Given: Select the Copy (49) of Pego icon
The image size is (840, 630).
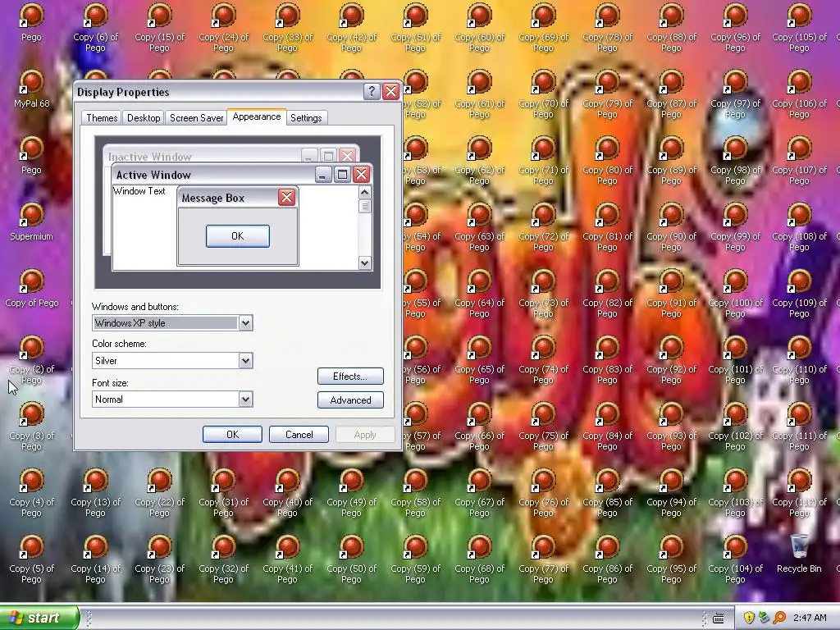Looking at the screenshot, I should 351,492.
